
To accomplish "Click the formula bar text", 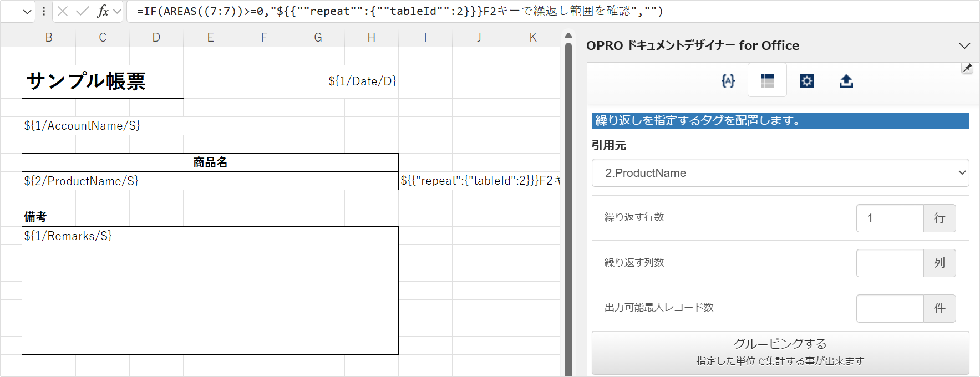I will (400, 11).
